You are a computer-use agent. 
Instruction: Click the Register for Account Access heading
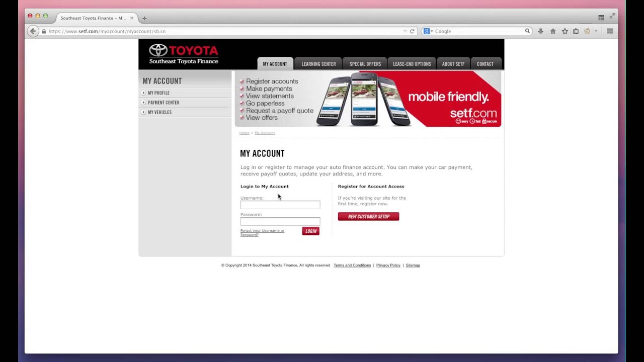point(371,187)
